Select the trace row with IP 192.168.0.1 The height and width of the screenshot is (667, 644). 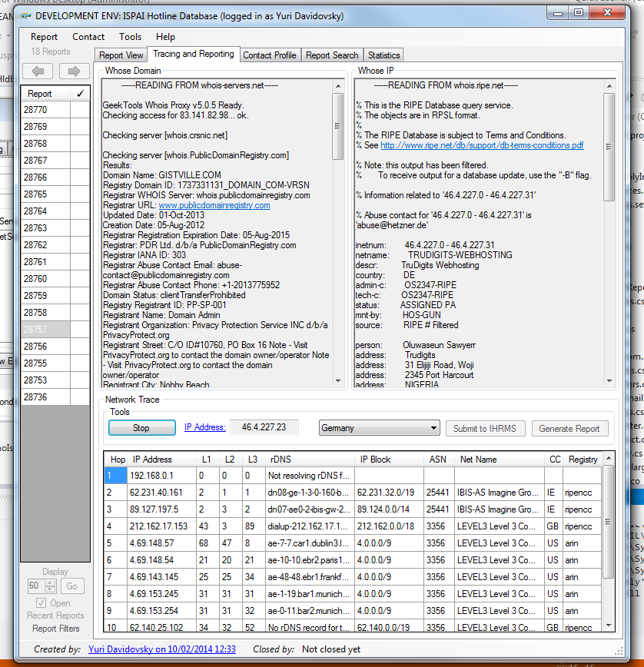[x=353, y=476]
